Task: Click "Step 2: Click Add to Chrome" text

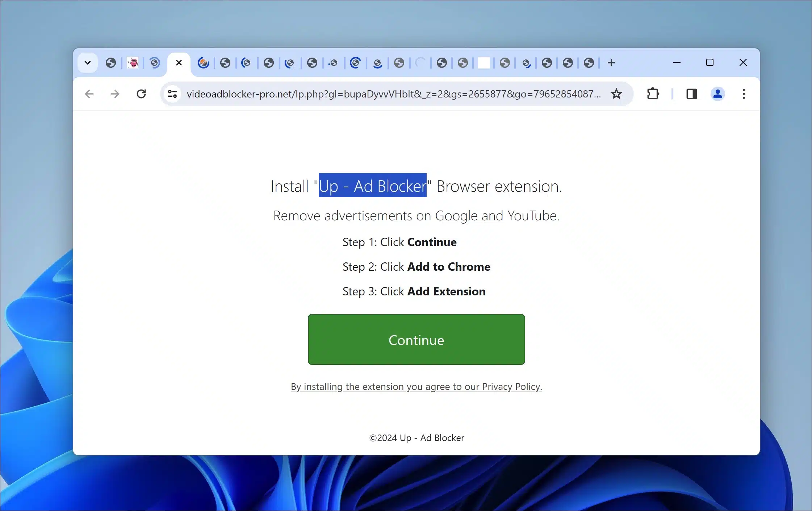Action: 417,267
